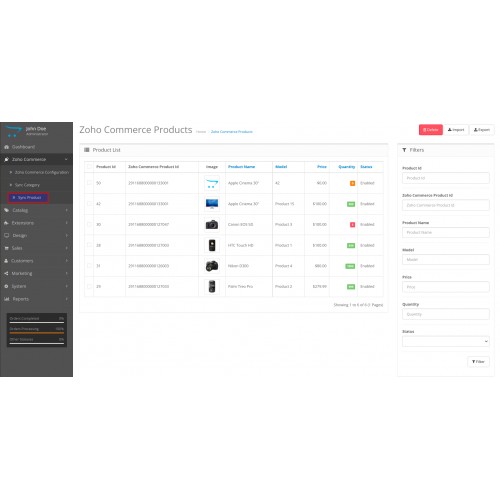Collapse the Zoho Commerce menu chevron

tap(66, 159)
